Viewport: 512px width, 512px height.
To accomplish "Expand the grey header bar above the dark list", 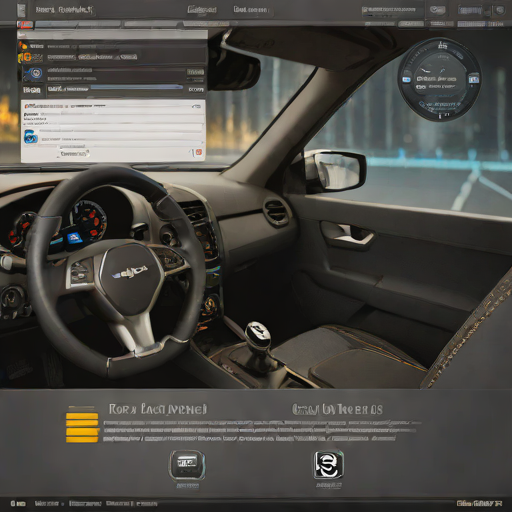I will point(112,35).
